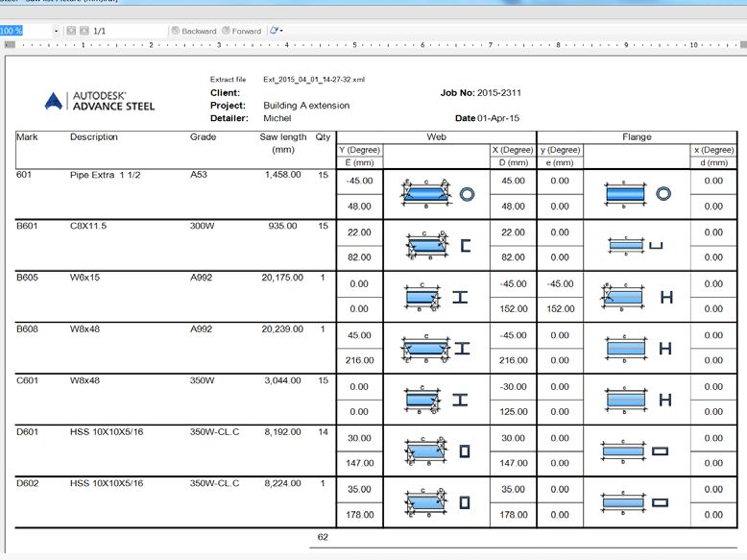Open the zoom percentage dropdown arrow
Image resolution: width=747 pixels, height=560 pixels.
coord(57,31)
